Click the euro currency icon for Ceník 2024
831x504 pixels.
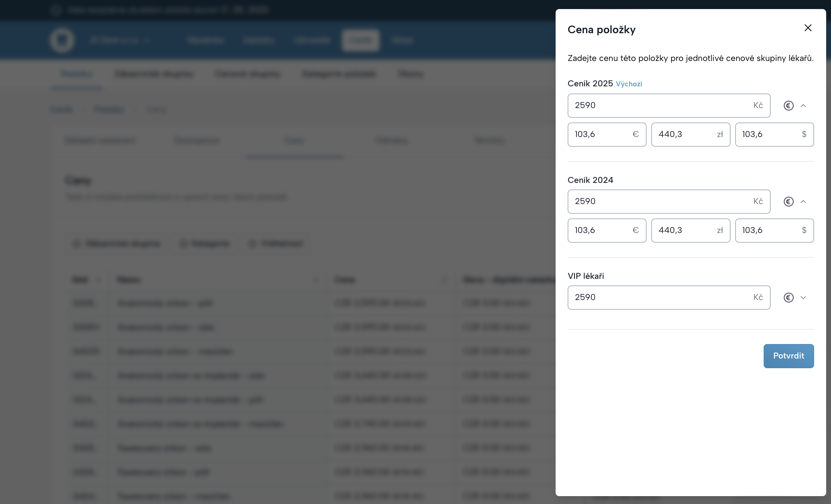[788, 202]
